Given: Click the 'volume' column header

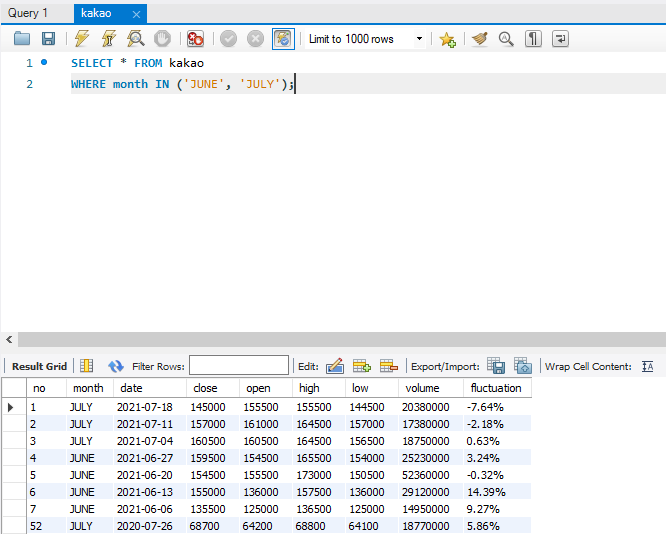Looking at the screenshot, I should pos(431,388).
